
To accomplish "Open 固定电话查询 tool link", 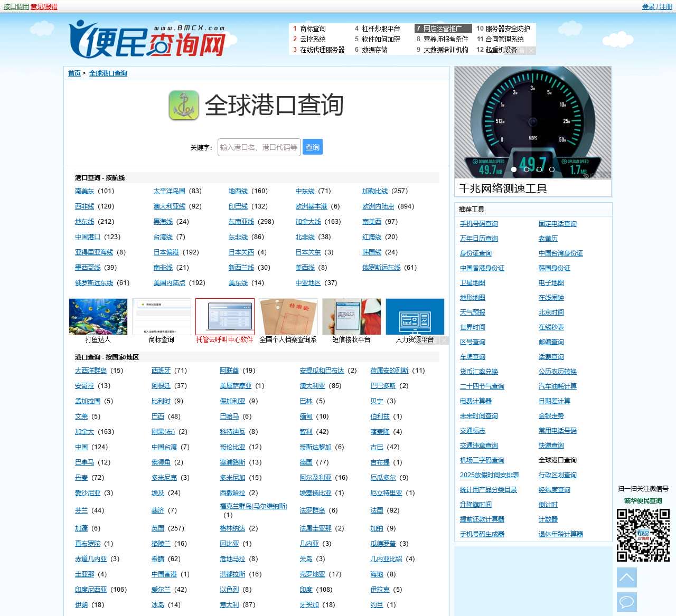I will click(558, 224).
